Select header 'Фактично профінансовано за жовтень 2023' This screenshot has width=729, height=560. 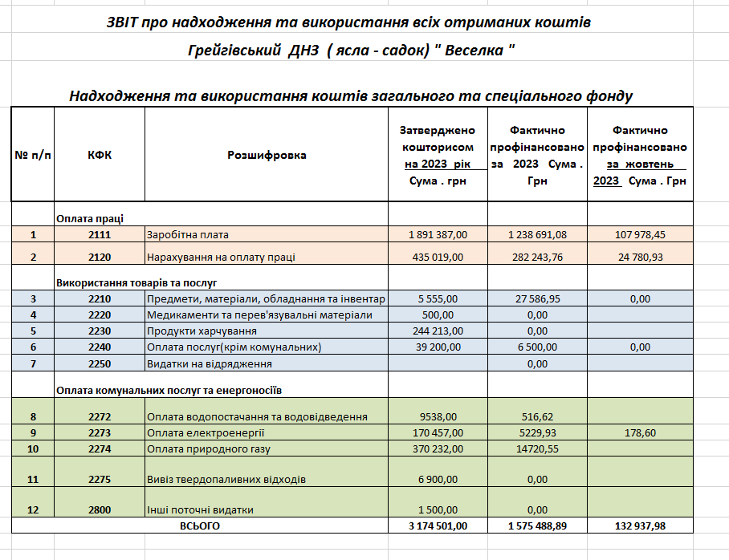pos(640,155)
